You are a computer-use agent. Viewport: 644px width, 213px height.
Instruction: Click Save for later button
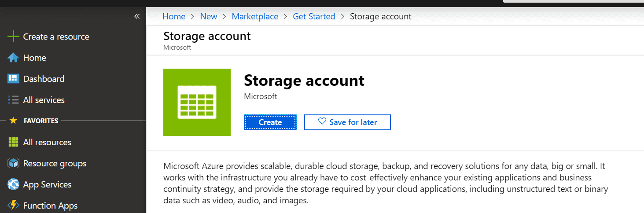click(x=347, y=122)
